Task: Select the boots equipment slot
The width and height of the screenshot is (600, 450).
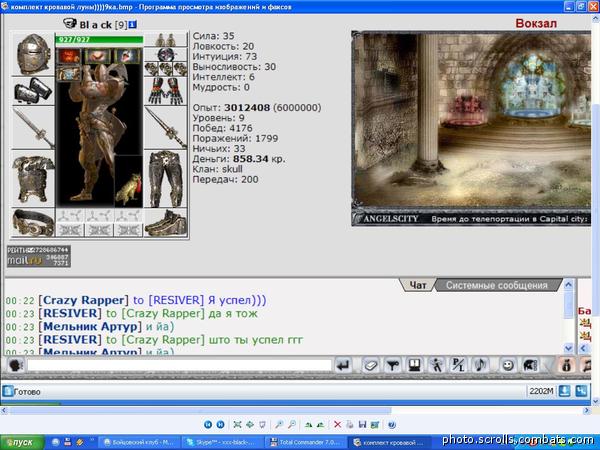Action: coord(166,223)
